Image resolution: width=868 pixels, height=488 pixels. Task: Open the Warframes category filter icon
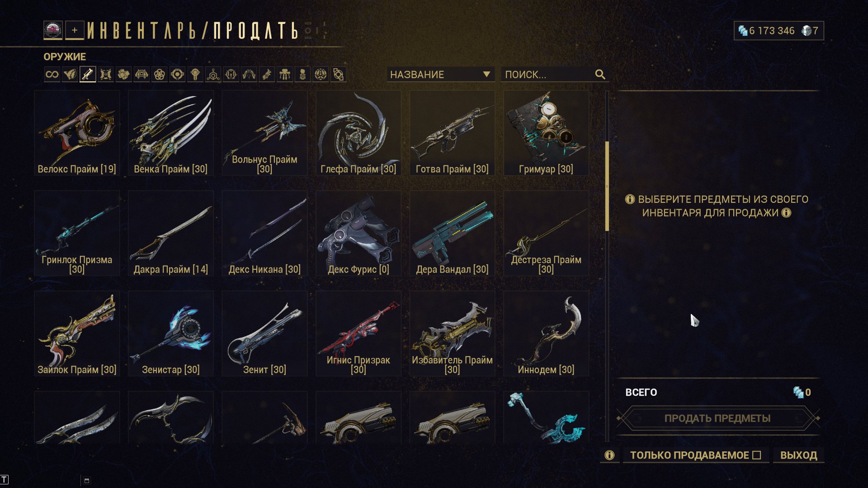coord(70,75)
